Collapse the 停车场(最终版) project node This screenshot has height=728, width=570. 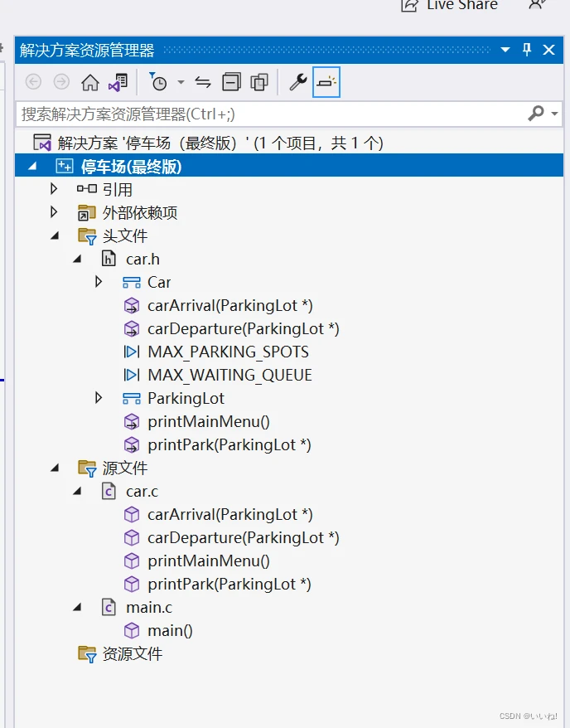click(x=32, y=166)
